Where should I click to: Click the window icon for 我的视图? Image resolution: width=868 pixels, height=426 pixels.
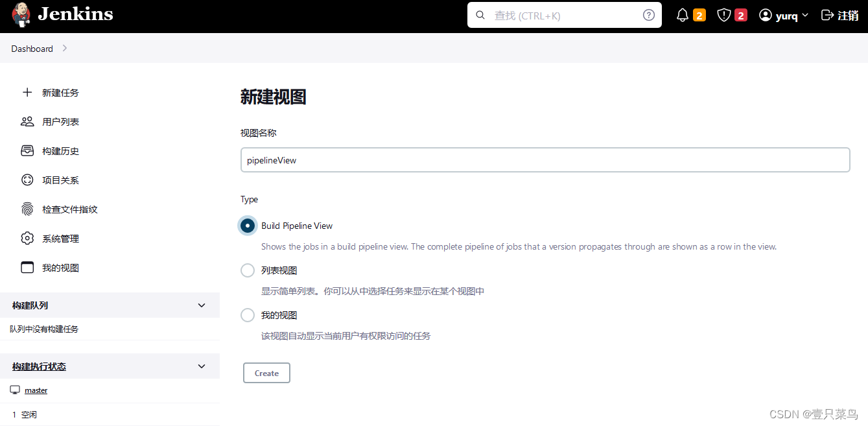coord(27,267)
